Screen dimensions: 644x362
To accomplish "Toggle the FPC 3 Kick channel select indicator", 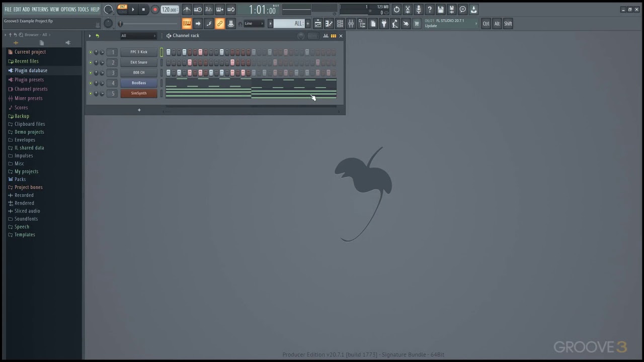I will click(162, 52).
